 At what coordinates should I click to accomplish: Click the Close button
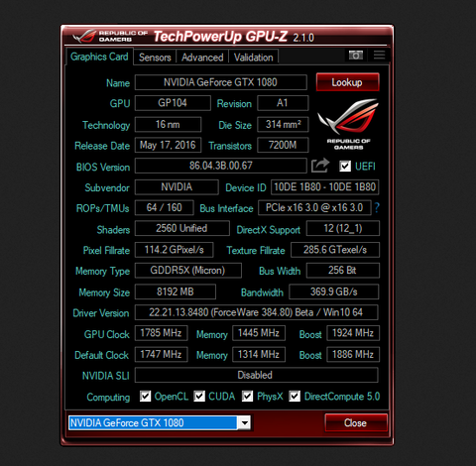pyautogui.click(x=356, y=422)
